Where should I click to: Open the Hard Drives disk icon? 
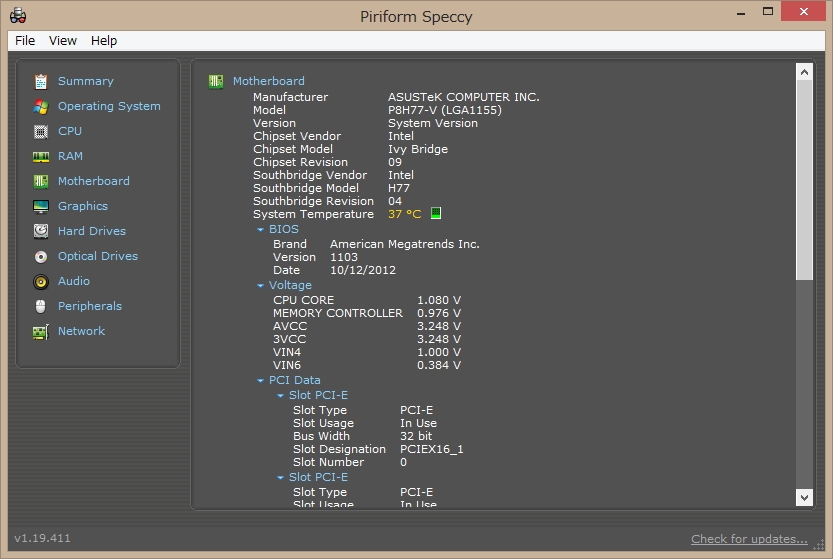tap(41, 231)
